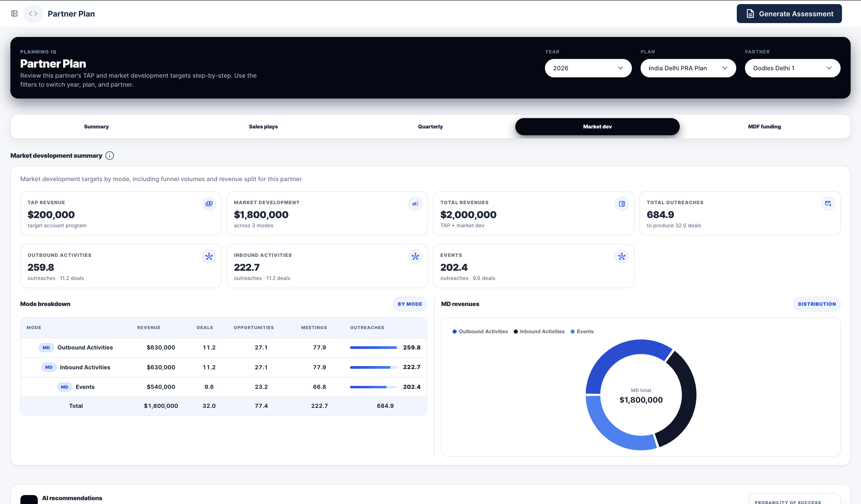Open the India Delhi PRA Plan dropdown
This screenshot has width=861, height=504.
tap(688, 68)
